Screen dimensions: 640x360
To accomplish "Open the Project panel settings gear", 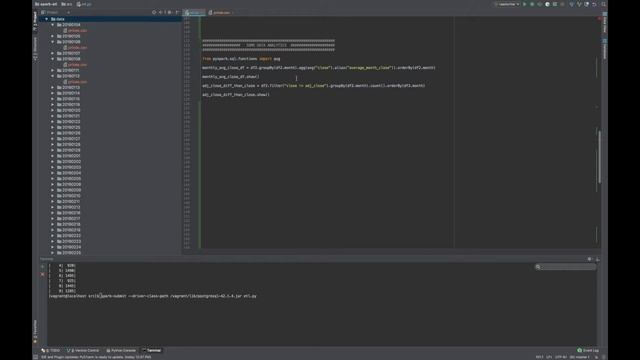I will (169, 13).
